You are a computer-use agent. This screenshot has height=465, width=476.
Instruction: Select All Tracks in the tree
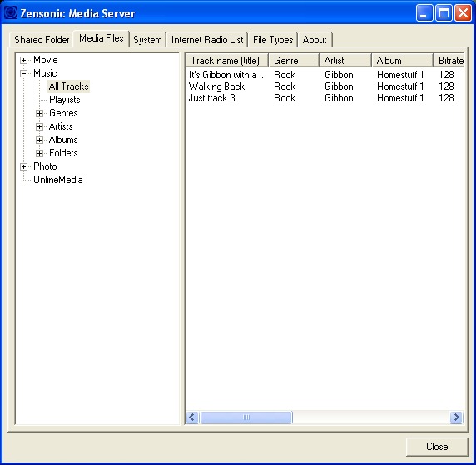click(x=68, y=87)
